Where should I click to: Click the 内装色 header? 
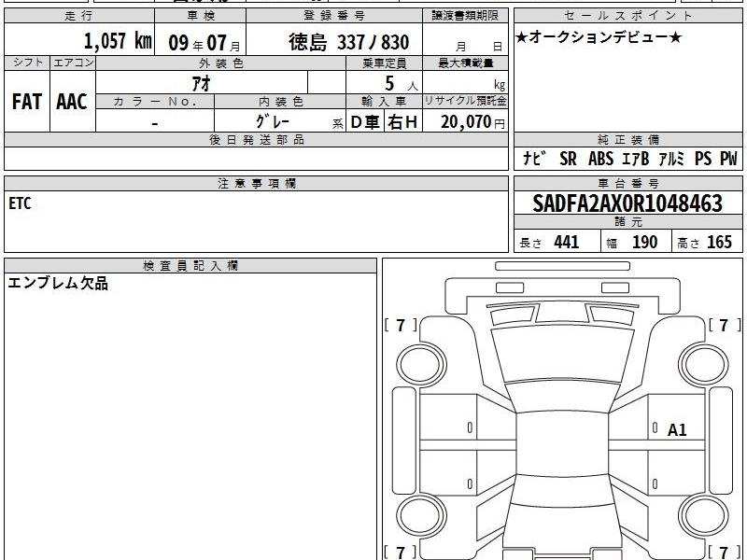(x=280, y=102)
